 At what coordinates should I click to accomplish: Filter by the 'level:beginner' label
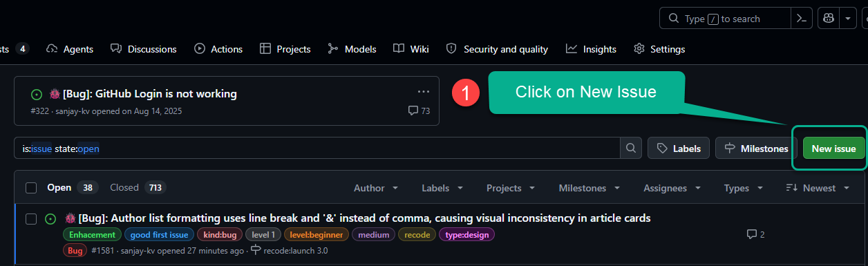click(x=317, y=235)
